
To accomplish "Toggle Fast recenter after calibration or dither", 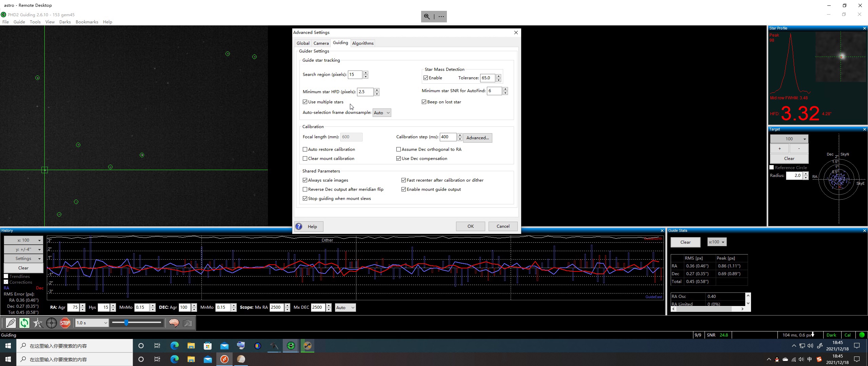I will [403, 180].
